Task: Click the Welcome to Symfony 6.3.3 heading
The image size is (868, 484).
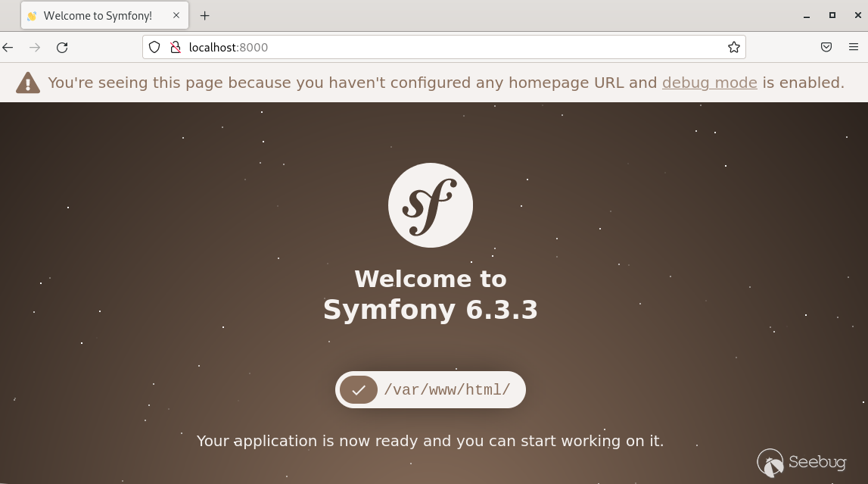Action: (x=431, y=294)
